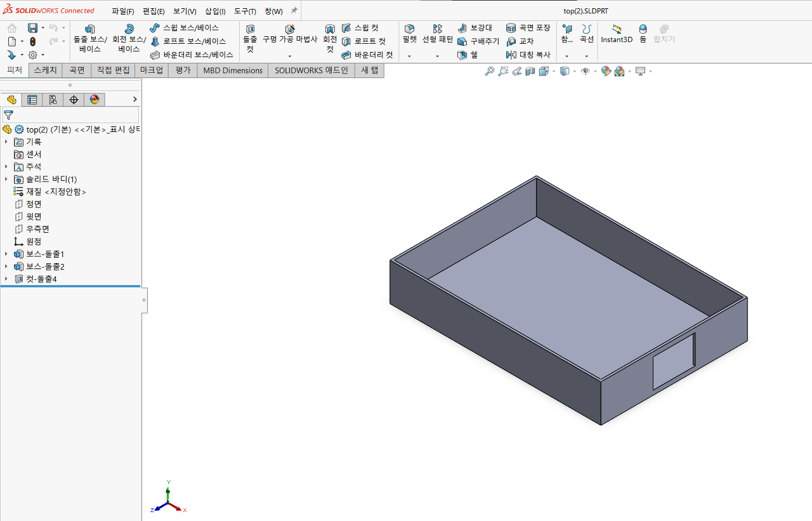This screenshot has width=812, height=521.
Task: Click the New document icon
Action: pyautogui.click(x=12, y=41)
